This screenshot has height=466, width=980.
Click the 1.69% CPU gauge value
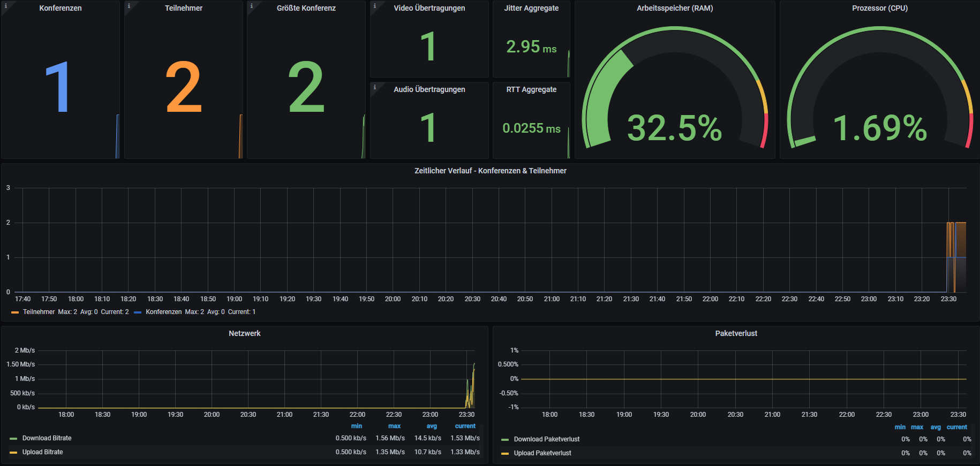coord(880,128)
